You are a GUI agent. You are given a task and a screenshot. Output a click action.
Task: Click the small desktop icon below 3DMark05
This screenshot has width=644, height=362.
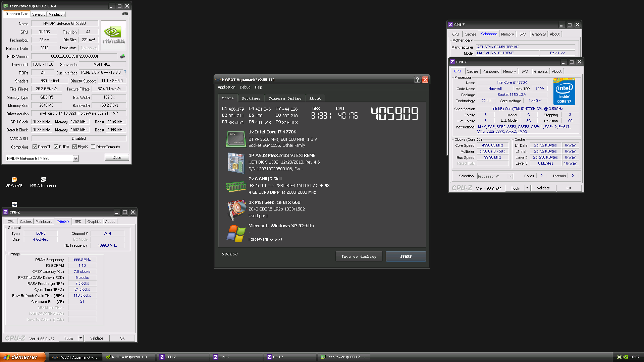click(14, 204)
